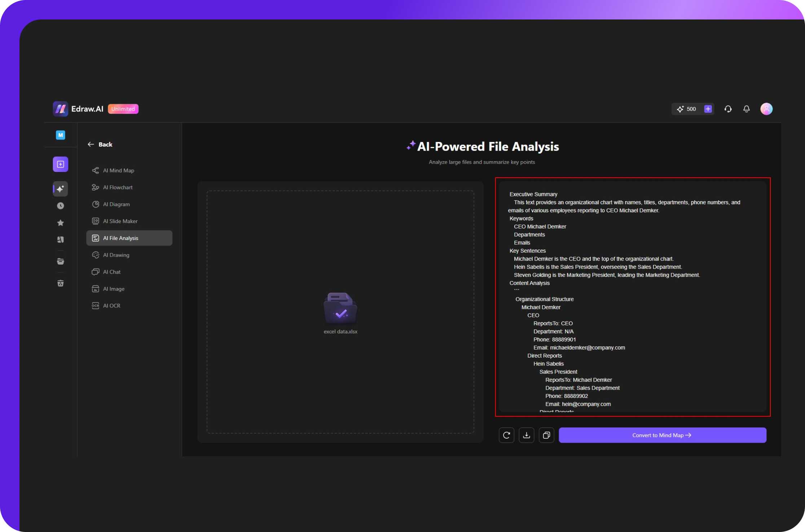
Task: Open AI File Analysis menu item
Action: click(x=128, y=238)
